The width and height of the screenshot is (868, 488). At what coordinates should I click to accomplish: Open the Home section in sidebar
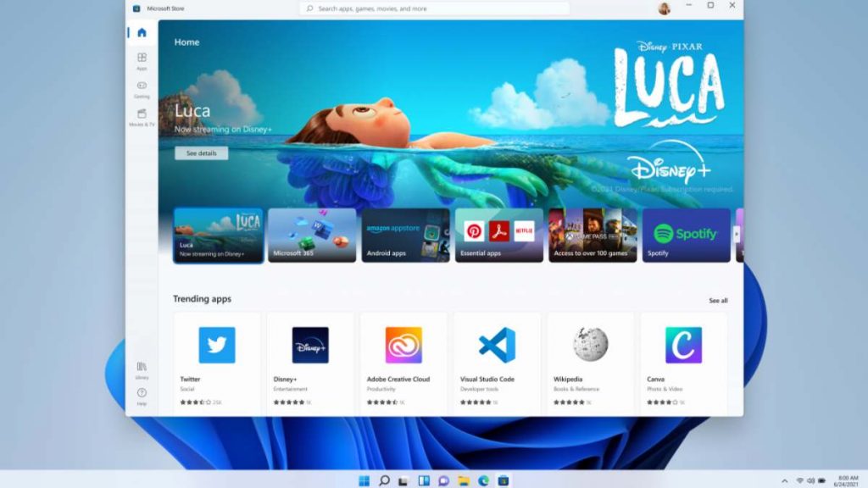click(142, 33)
